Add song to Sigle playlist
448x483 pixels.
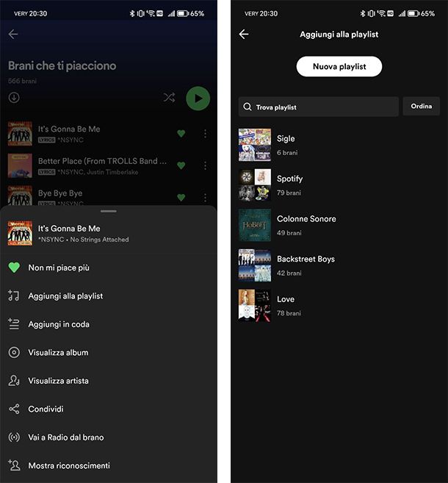tap(339, 145)
